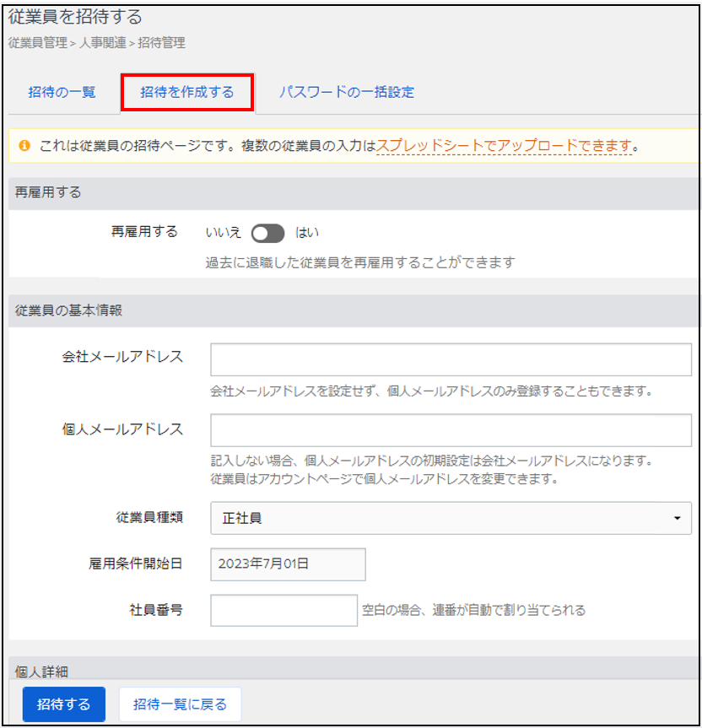Click the info icon in the yellow banner
Screen dimensions: 702x728
(23, 146)
